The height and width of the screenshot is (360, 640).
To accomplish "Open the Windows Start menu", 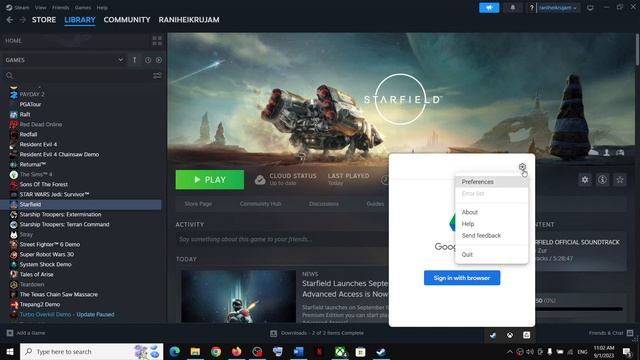I will pos(10,351).
